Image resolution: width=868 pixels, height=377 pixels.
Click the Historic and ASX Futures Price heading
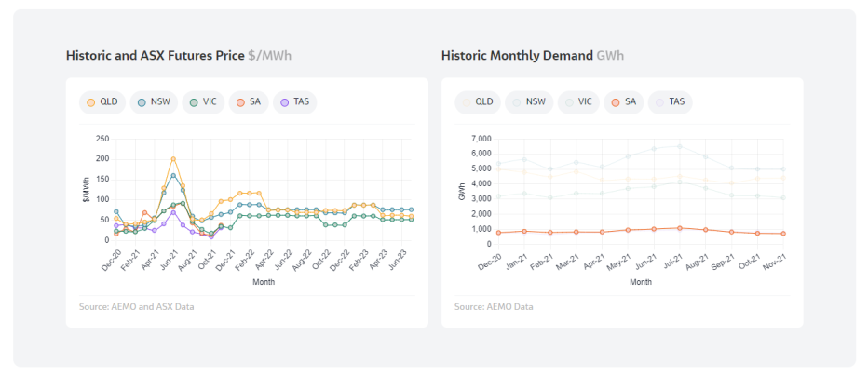pyautogui.click(x=156, y=56)
